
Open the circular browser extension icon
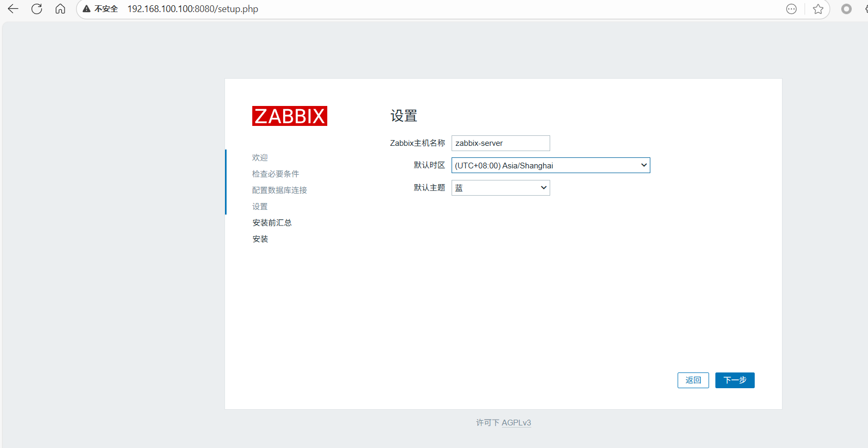[846, 9]
